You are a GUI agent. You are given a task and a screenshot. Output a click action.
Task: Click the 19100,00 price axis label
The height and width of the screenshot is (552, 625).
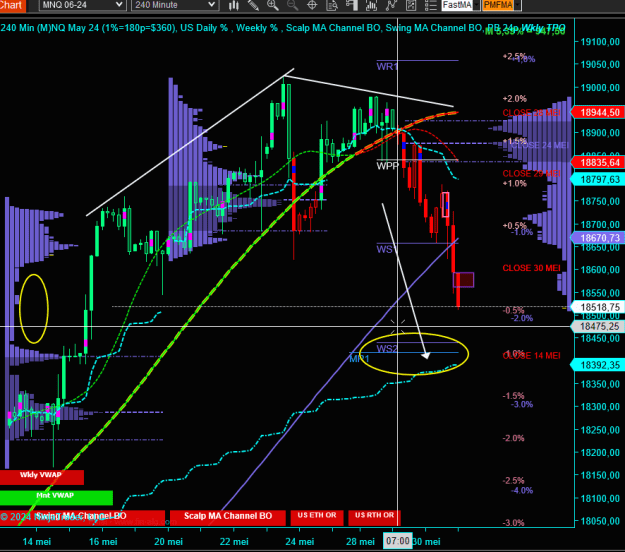(600, 41)
